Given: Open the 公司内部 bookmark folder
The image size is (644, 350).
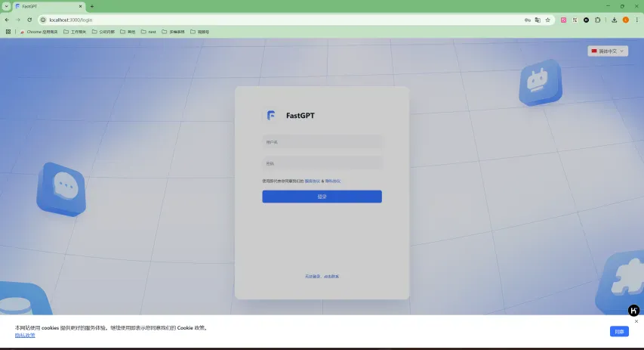Looking at the screenshot, I should pos(103,32).
